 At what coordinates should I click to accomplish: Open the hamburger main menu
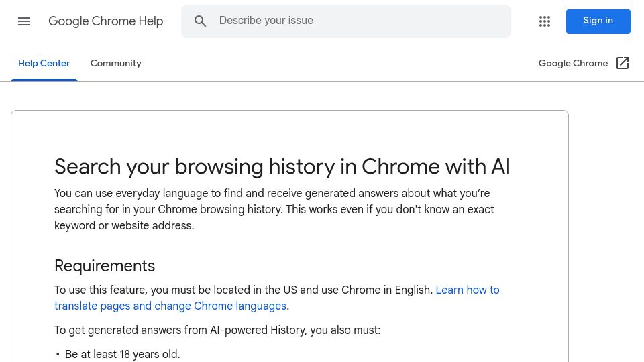pyautogui.click(x=24, y=21)
